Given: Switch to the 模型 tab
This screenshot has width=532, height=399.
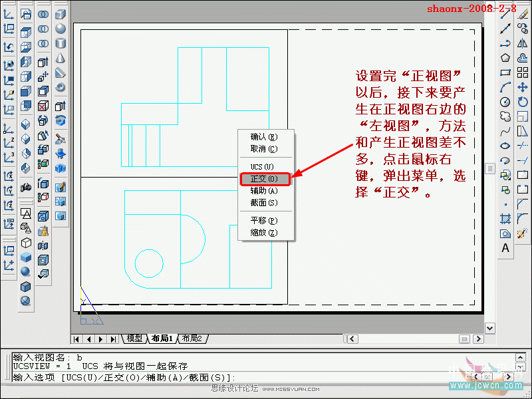Looking at the screenshot, I should pyautogui.click(x=134, y=338).
